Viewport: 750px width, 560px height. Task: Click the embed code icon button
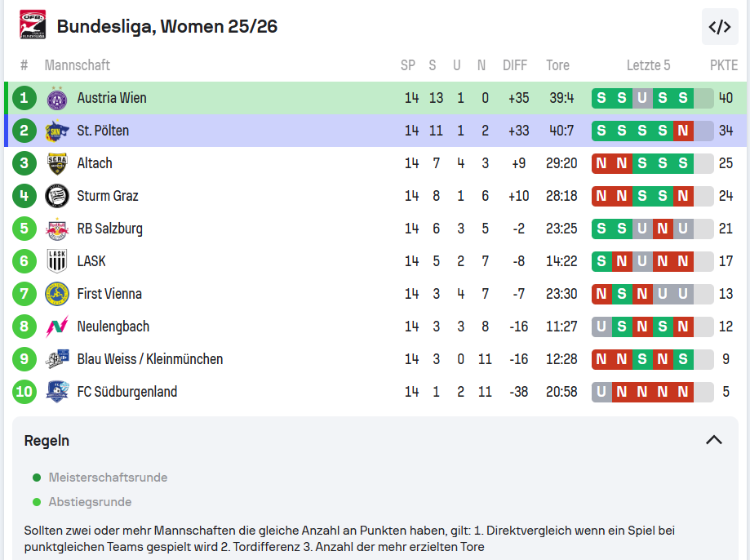click(x=719, y=27)
